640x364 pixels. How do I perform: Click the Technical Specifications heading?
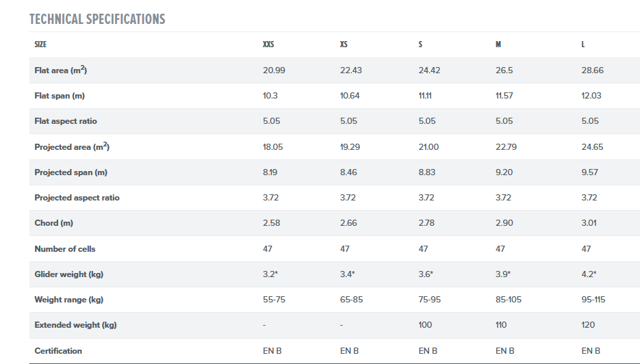[x=97, y=18]
